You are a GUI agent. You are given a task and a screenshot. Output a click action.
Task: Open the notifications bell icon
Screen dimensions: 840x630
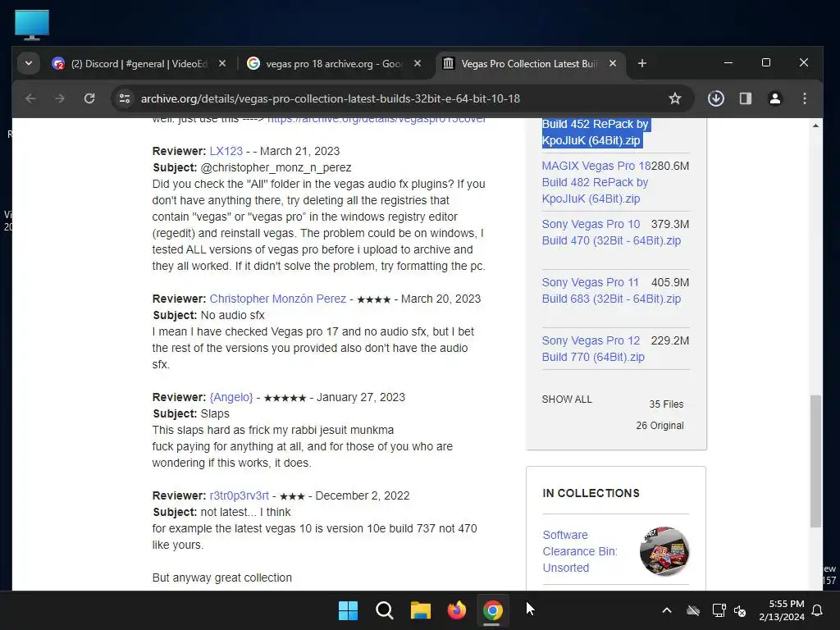click(818, 610)
